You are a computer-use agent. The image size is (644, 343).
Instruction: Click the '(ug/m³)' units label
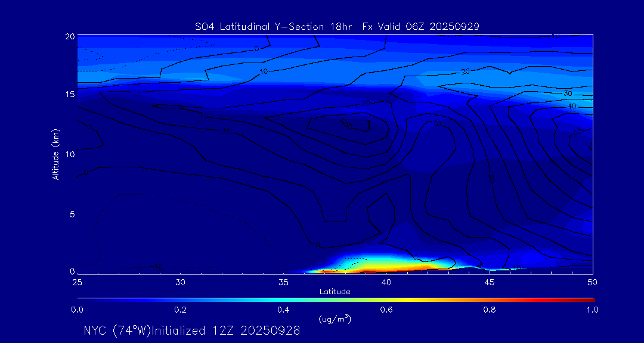(x=335, y=319)
